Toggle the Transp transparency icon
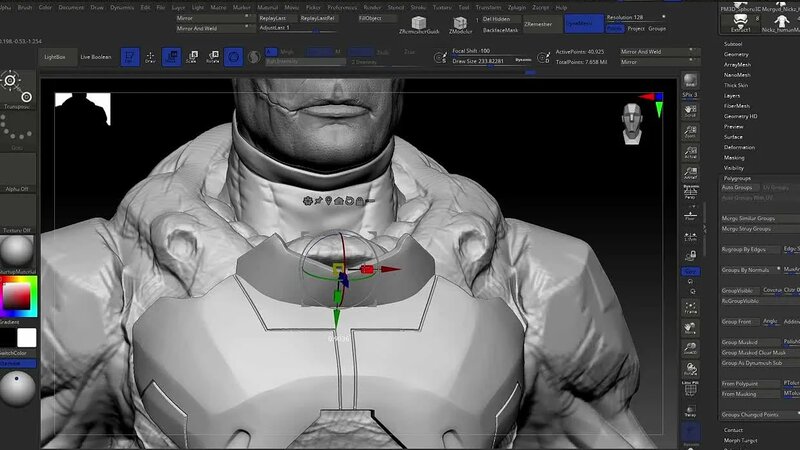 click(690, 411)
